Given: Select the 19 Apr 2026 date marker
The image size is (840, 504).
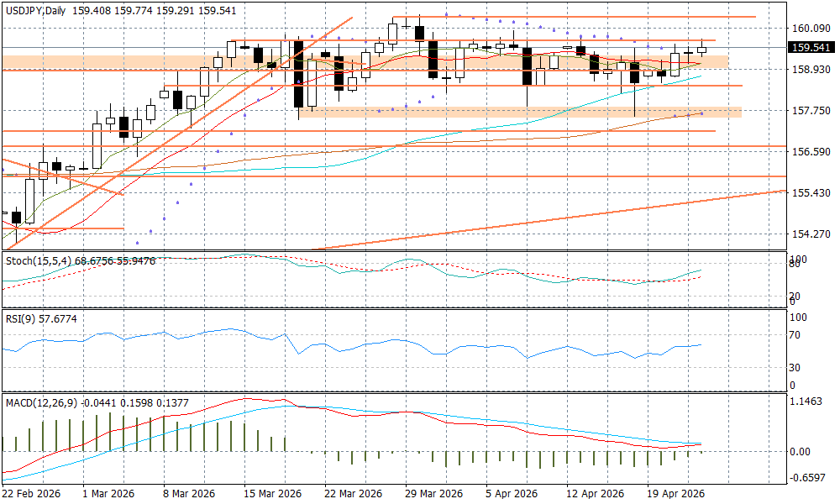Looking at the screenshot, I should 675,494.
